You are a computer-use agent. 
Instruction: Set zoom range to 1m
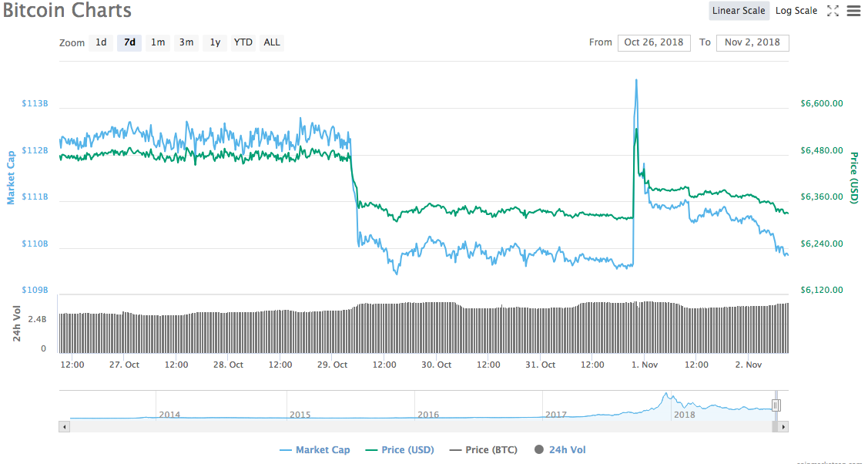[x=158, y=42]
